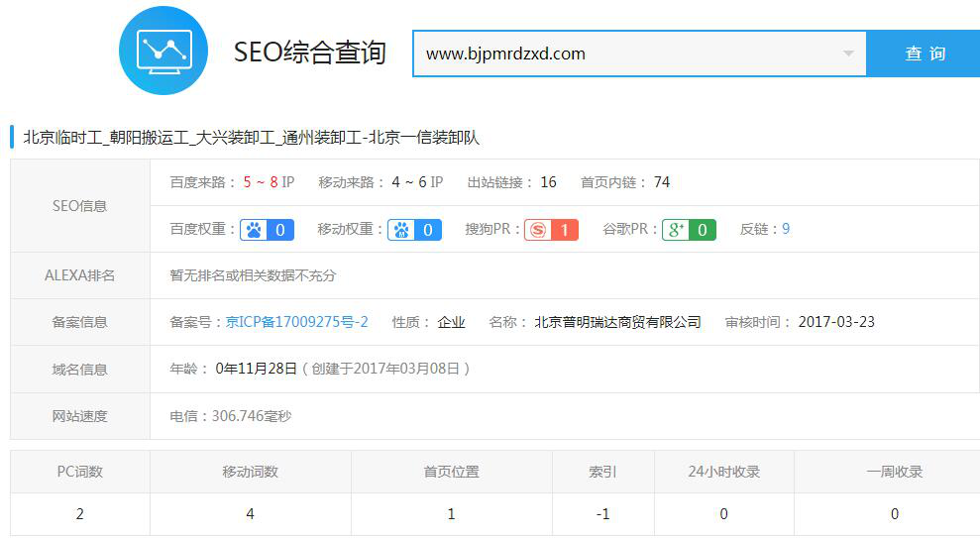Screen dimensions: 980x538
Task: Click the homepage position value 1
Action: (x=452, y=513)
